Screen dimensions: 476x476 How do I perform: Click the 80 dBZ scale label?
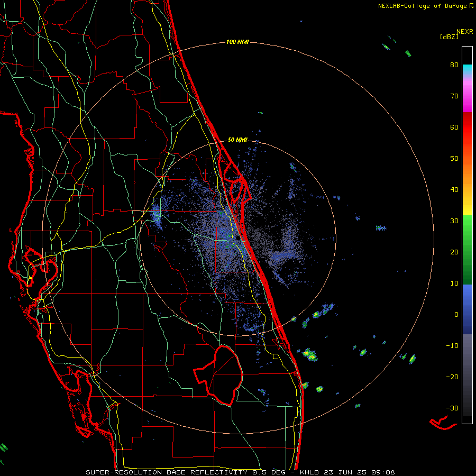(x=454, y=65)
